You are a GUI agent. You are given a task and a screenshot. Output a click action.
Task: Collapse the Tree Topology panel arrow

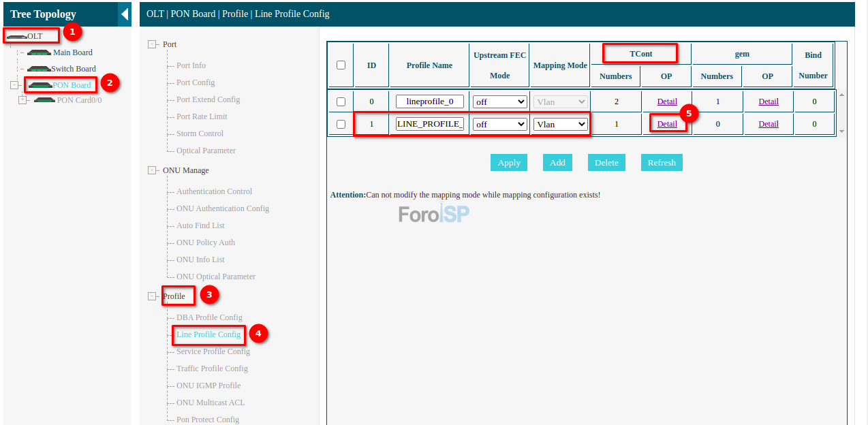(124, 14)
